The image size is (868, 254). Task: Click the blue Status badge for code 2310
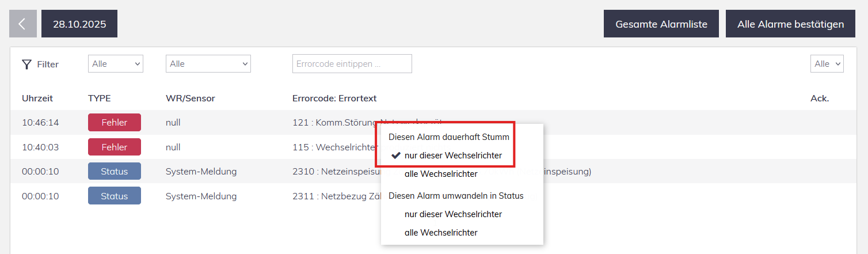click(x=115, y=172)
